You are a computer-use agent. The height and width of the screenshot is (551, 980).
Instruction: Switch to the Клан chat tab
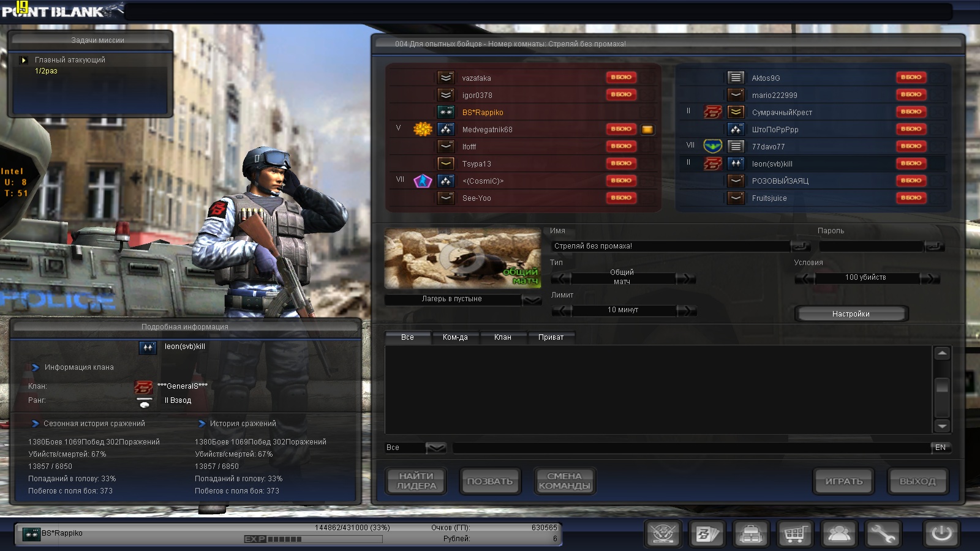pyautogui.click(x=503, y=337)
